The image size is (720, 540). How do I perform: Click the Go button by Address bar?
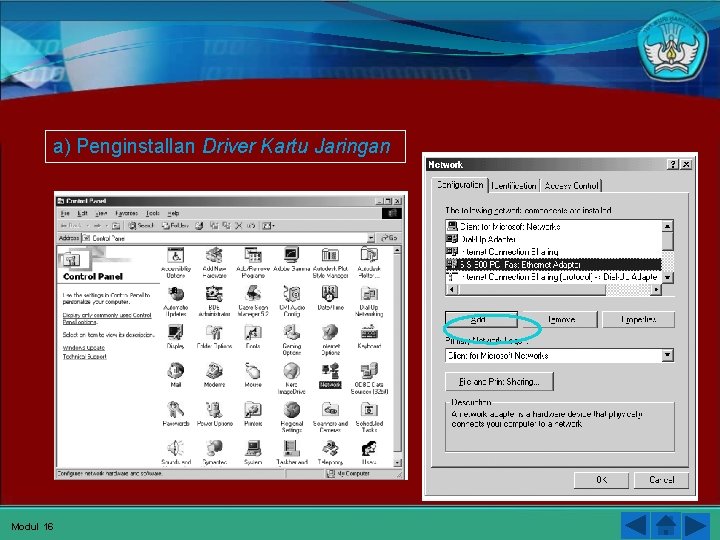389,238
